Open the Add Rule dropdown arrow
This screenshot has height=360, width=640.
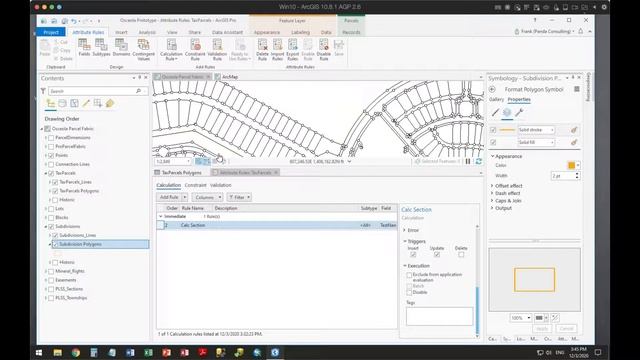click(184, 198)
